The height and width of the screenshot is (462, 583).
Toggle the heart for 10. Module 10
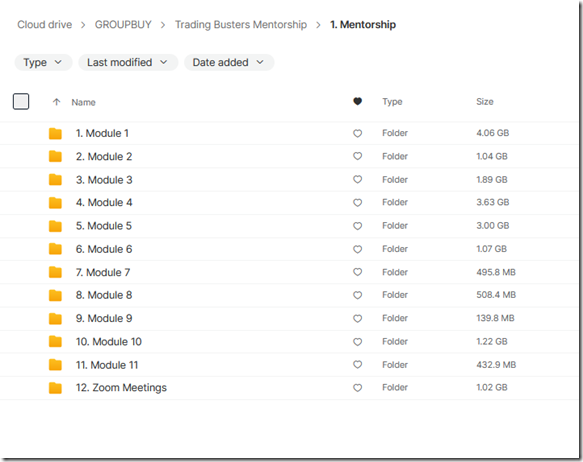tap(357, 342)
